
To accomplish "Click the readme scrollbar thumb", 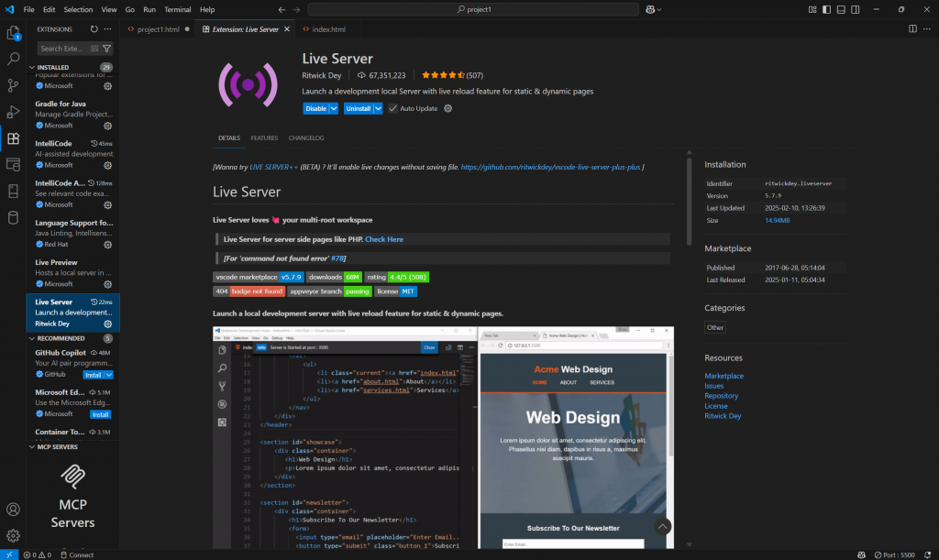I will coord(690,201).
